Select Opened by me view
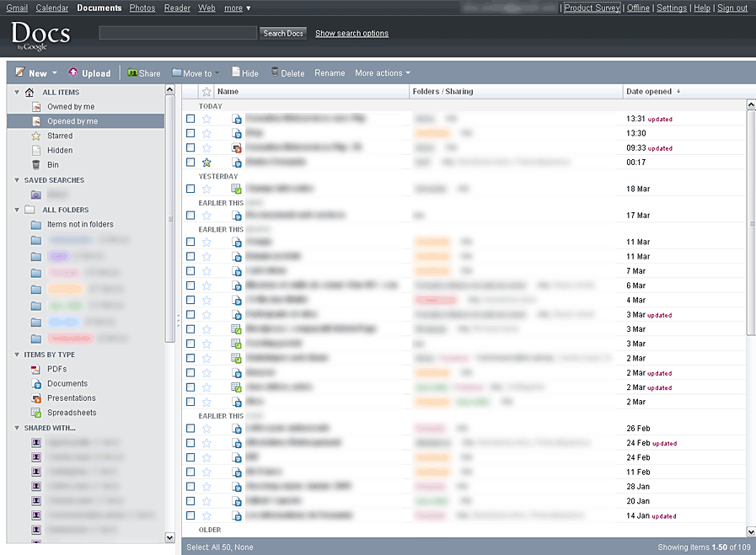This screenshot has height=555, width=756. tap(72, 121)
